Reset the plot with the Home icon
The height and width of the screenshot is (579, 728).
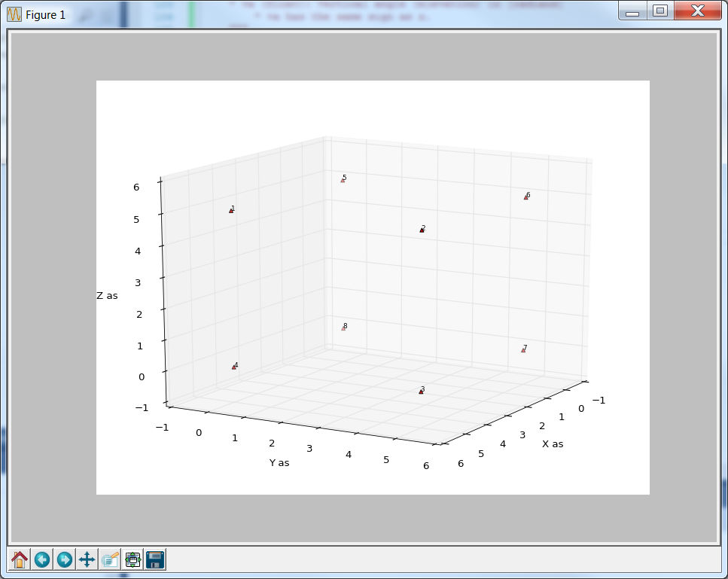point(20,559)
